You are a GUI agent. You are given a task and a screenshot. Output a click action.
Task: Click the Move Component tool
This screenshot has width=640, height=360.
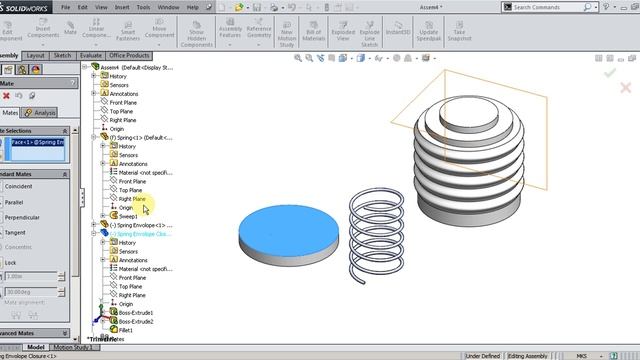pos(159,29)
